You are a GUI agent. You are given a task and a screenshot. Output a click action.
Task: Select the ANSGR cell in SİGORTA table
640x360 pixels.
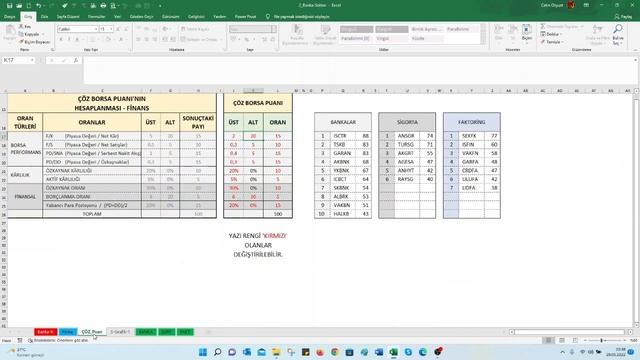click(406, 136)
